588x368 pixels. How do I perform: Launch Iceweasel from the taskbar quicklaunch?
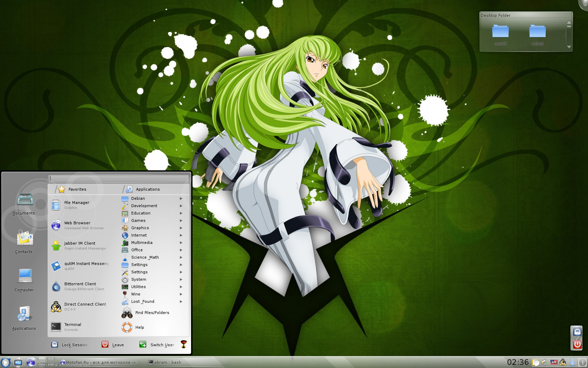(31, 362)
